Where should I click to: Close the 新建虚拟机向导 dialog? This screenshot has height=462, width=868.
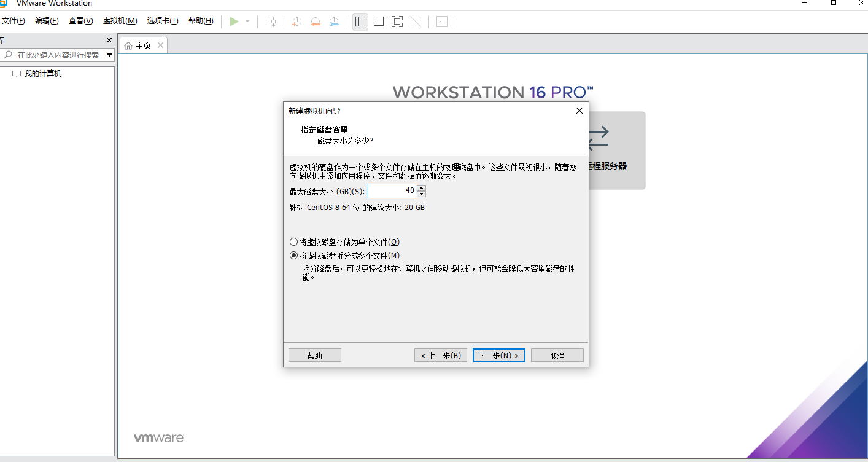[579, 111]
